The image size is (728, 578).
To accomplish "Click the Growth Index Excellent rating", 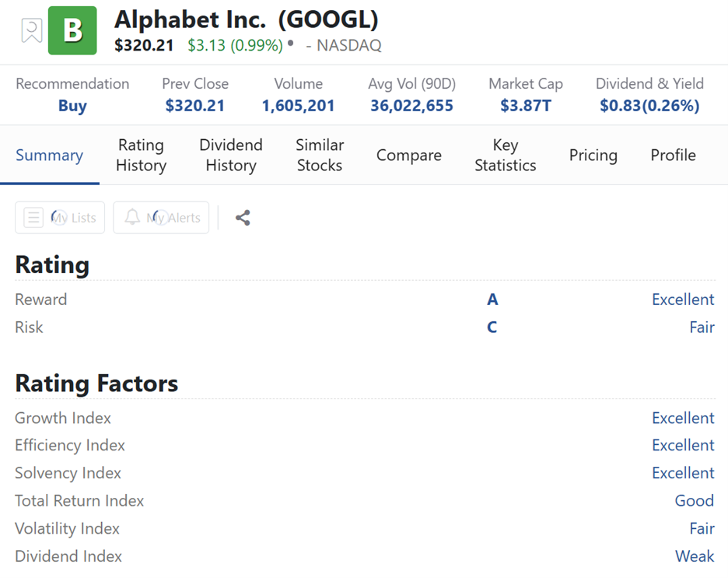I will (683, 418).
